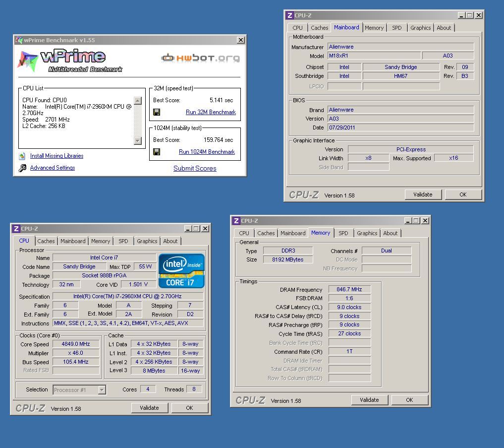This screenshot has width=504, height=448.
Task: Minimize the CPU tab CPU-Z window
Action: (188, 229)
